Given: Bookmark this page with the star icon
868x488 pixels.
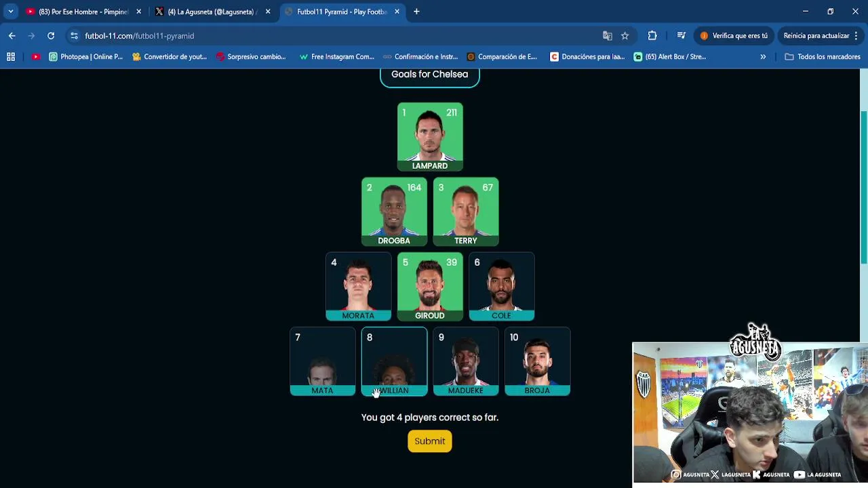Looking at the screenshot, I should click(625, 36).
